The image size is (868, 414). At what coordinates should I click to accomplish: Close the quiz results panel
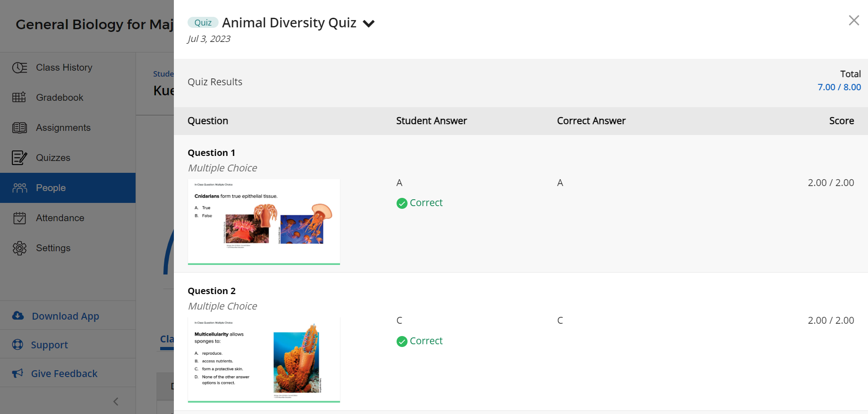853,21
